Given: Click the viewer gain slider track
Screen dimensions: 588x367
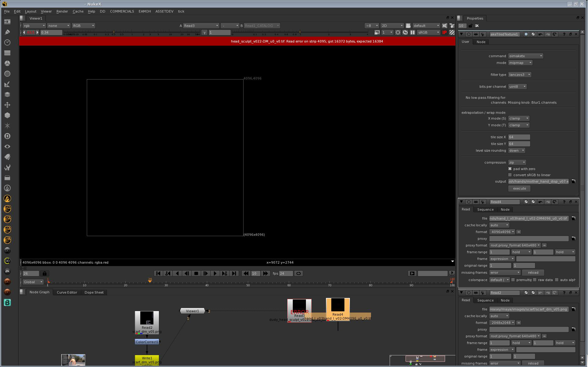Looking at the screenshot, I should click(131, 32).
